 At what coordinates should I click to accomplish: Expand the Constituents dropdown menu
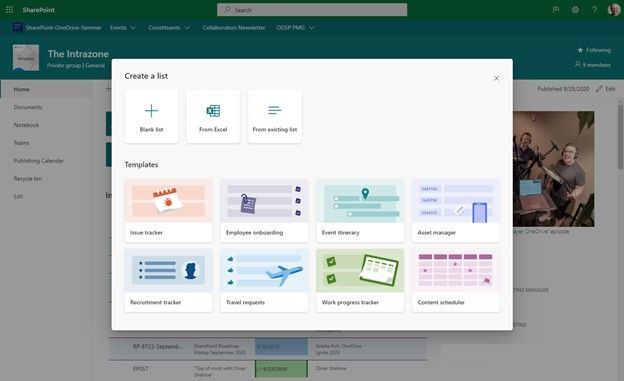(169, 28)
